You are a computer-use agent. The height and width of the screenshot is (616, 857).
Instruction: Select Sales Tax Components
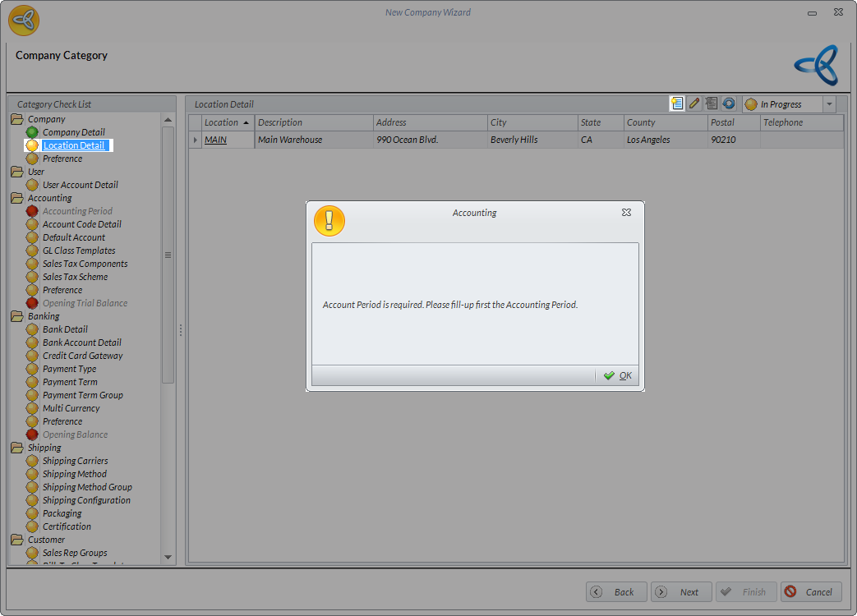pos(85,264)
